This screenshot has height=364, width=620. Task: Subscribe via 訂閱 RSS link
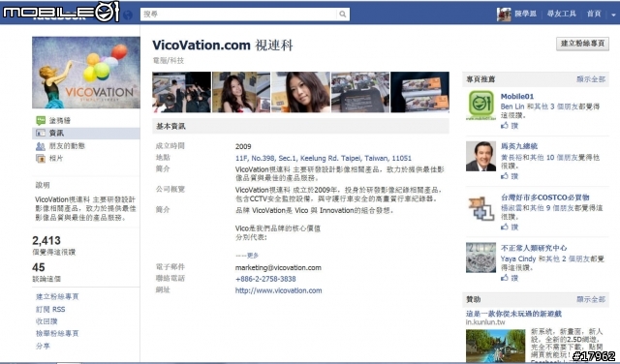(x=50, y=309)
